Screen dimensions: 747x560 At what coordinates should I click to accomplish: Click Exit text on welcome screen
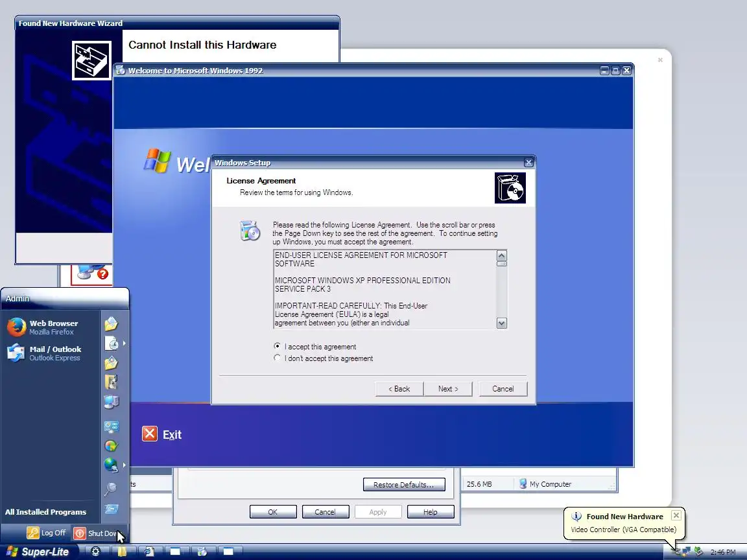pos(172,434)
